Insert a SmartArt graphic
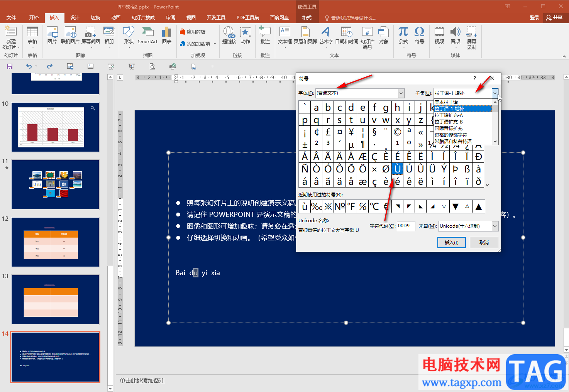 [x=147, y=35]
